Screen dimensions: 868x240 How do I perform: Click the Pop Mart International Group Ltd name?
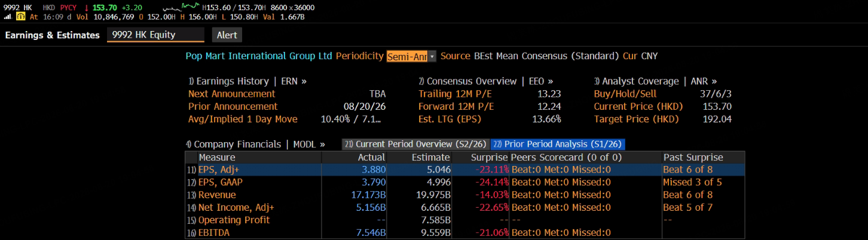tap(258, 56)
